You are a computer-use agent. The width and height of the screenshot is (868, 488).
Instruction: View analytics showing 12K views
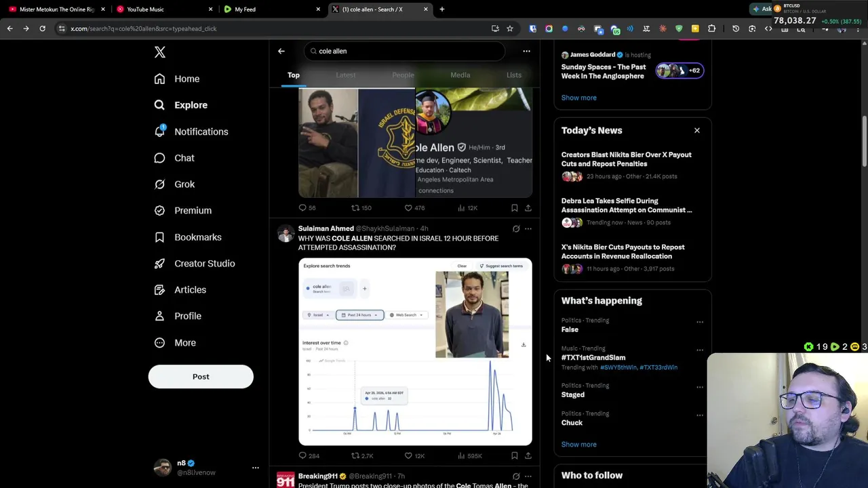coord(468,208)
